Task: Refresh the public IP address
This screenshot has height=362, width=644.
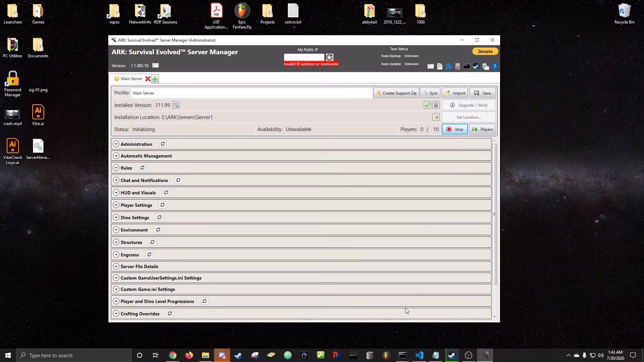Action: pyautogui.click(x=330, y=57)
